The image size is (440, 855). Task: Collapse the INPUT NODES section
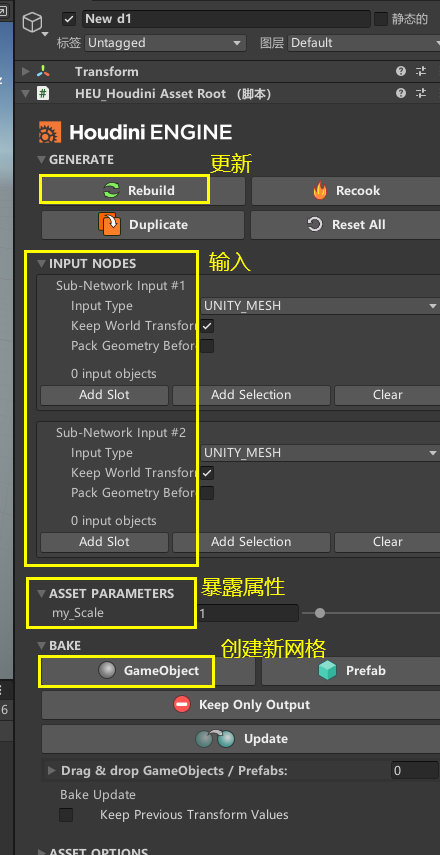point(41,264)
